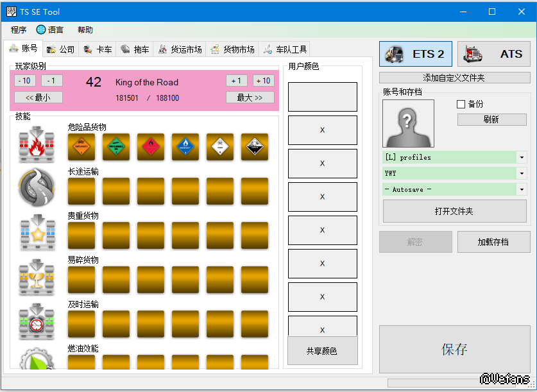Click the large 保存 save button
This screenshot has height=392, width=537.
coord(454,349)
